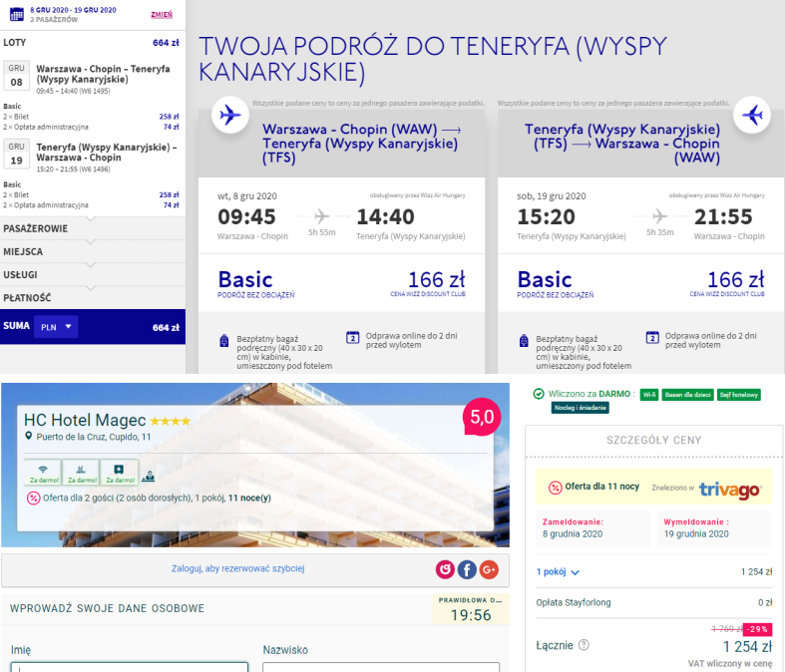The height and width of the screenshot is (672, 785).
Task: Click the free Wi-Fi amenity icon
Action: tap(43, 473)
